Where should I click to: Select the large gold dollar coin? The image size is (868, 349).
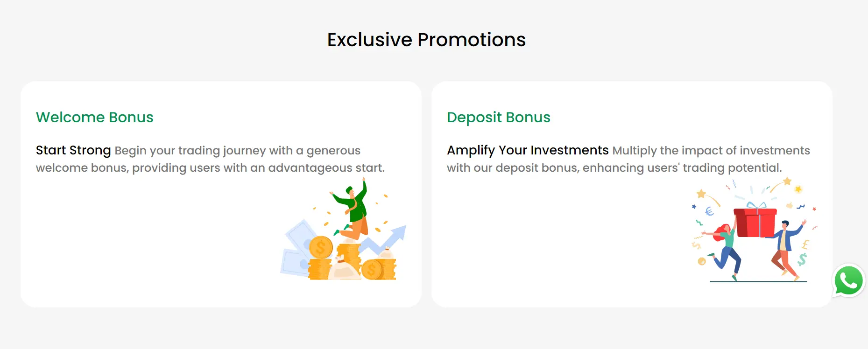(321, 247)
